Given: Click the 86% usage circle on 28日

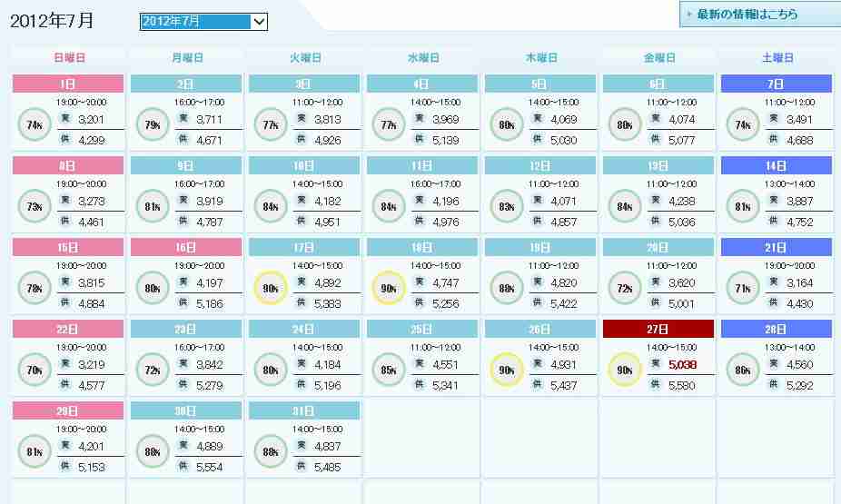Looking at the screenshot, I should click(742, 370).
